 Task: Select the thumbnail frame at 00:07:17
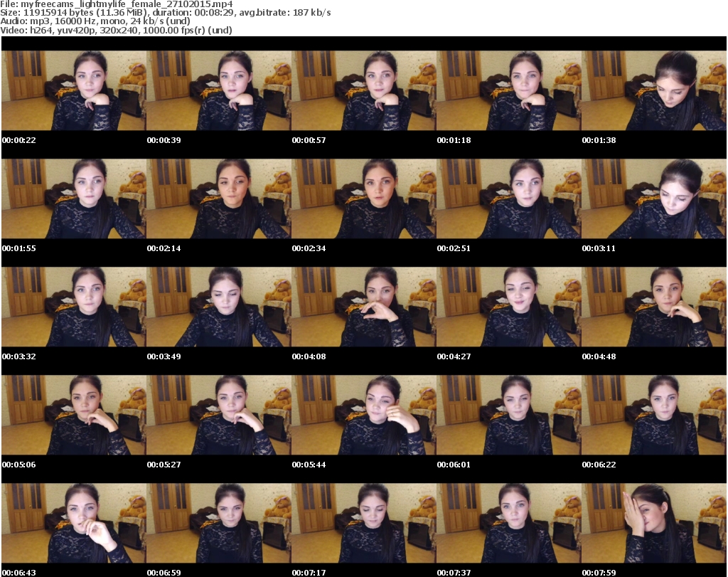(364, 523)
